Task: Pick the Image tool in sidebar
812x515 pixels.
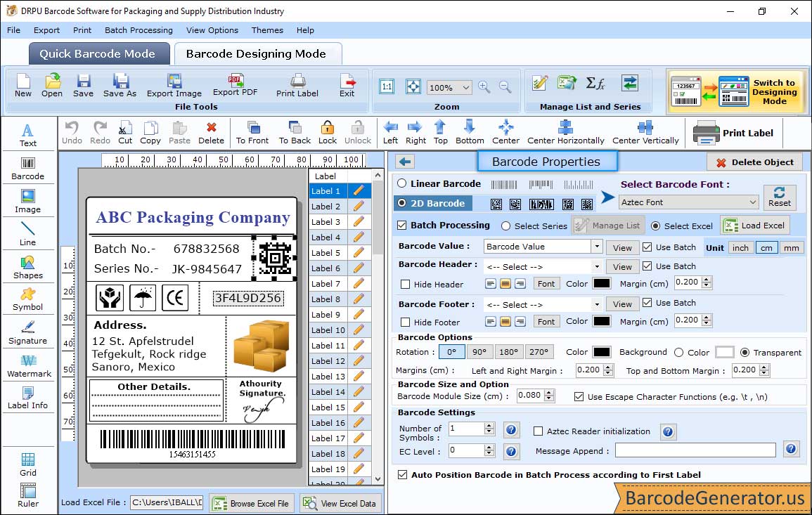Action: pyautogui.click(x=28, y=202)
